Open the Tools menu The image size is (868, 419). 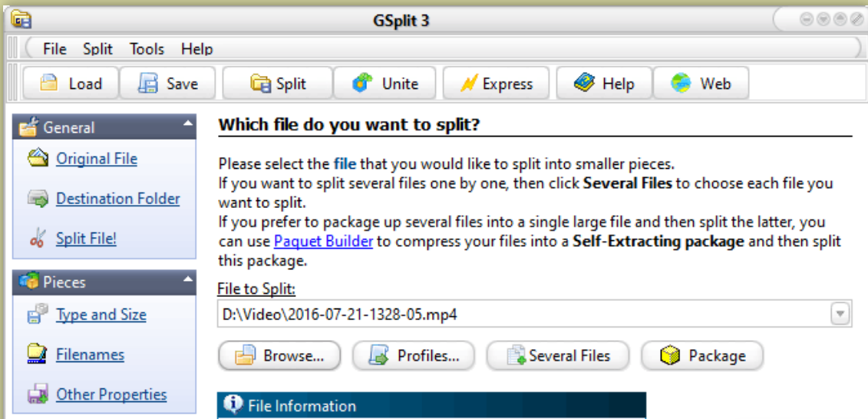click(147, 49)
